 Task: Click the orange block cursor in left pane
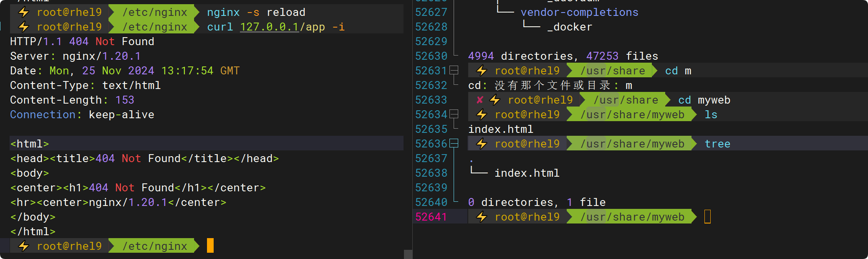click(210, 246)
